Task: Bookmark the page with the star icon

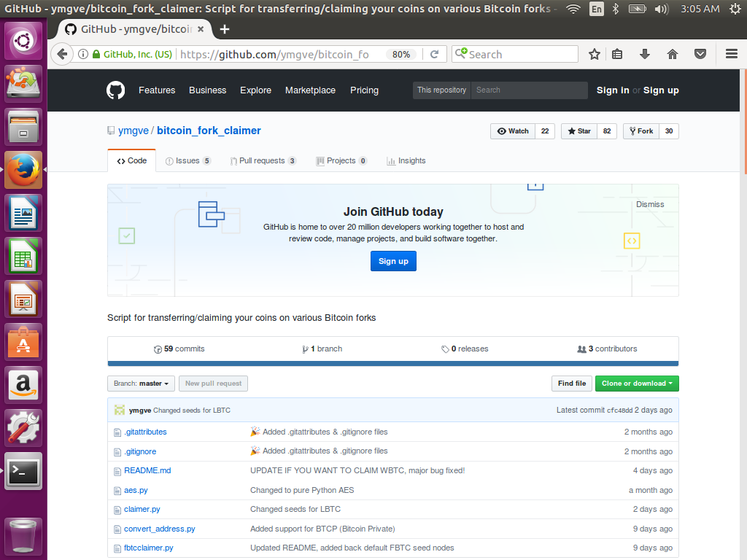Action: pos(594,54)
